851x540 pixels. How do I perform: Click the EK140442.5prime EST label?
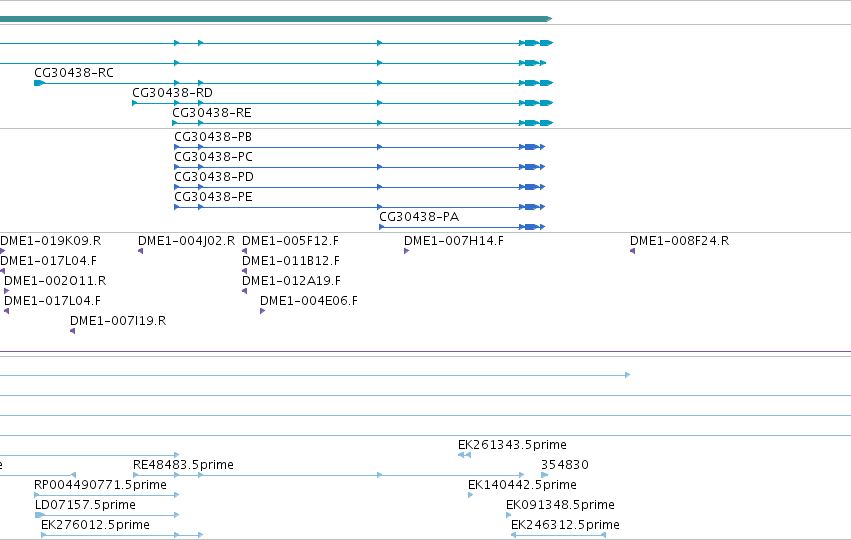pos(522,485)
